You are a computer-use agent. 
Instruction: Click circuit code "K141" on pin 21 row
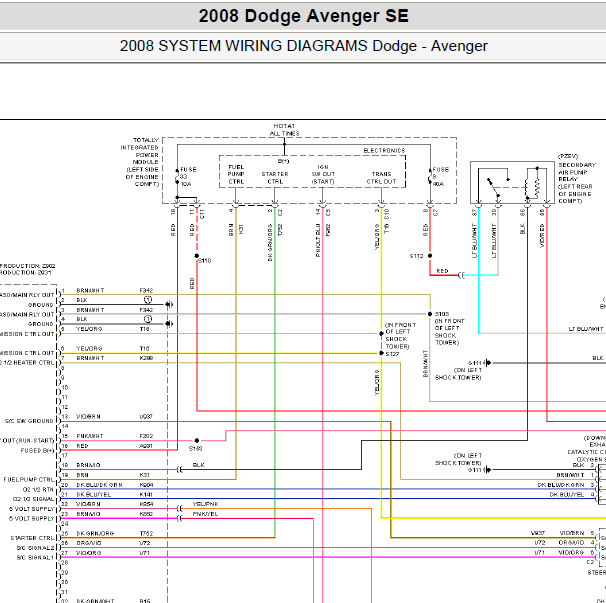point(146,494)
